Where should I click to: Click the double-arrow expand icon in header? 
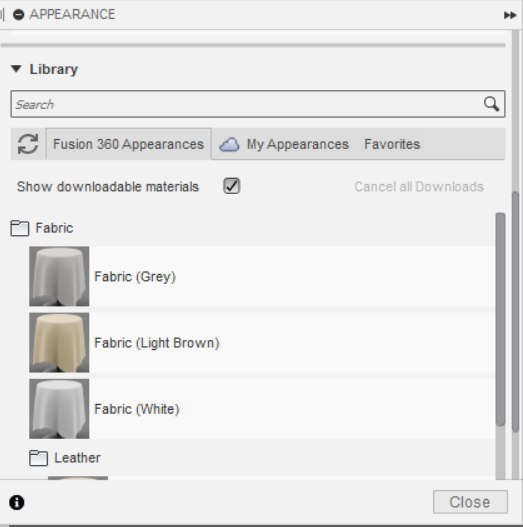click(510, 15)
